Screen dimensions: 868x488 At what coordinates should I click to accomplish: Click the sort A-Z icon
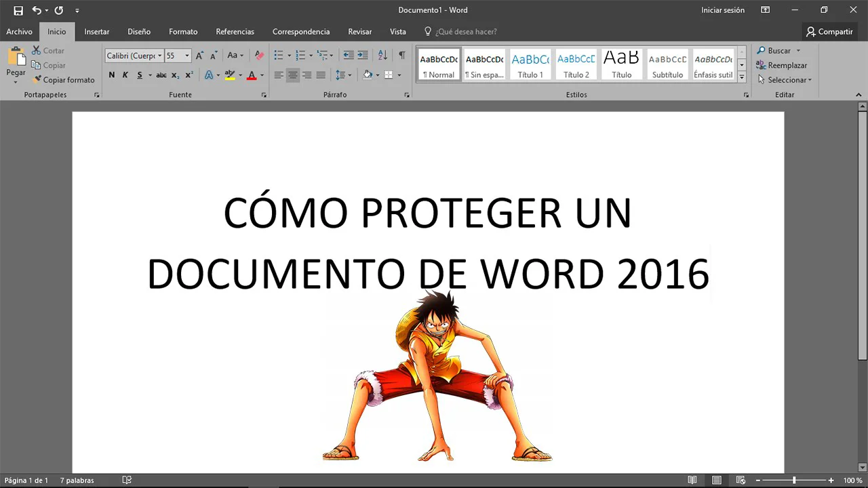coord(382,56)
